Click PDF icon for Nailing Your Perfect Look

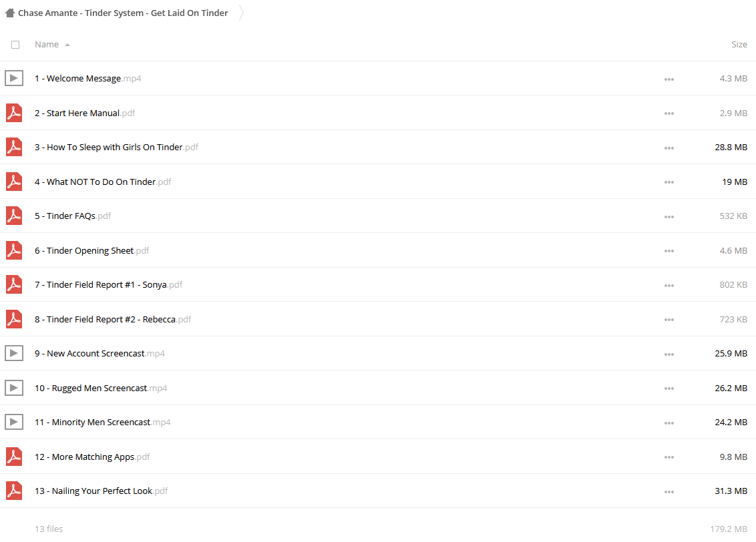click(x=14, y=491)
